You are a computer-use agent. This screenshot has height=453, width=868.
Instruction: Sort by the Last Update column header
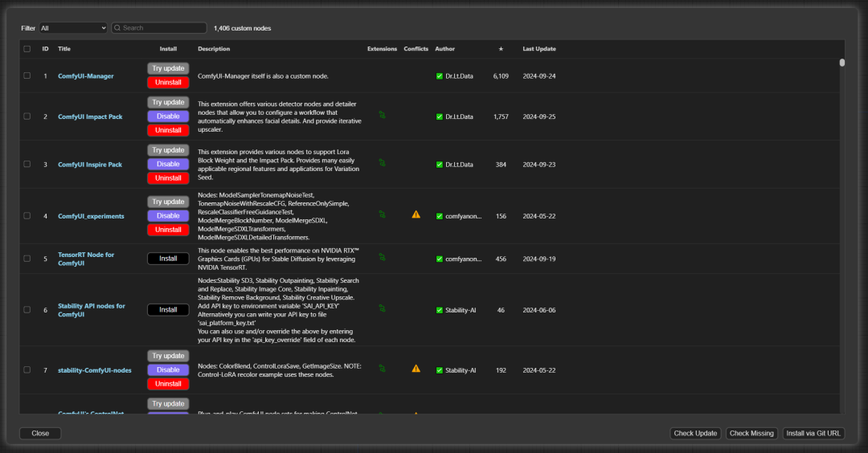coord(538,49)
